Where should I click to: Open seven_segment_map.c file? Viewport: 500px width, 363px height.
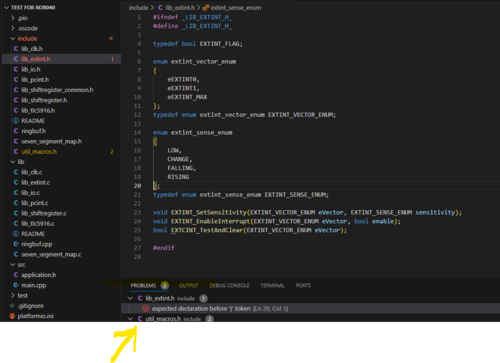click(x=51, y=255)
